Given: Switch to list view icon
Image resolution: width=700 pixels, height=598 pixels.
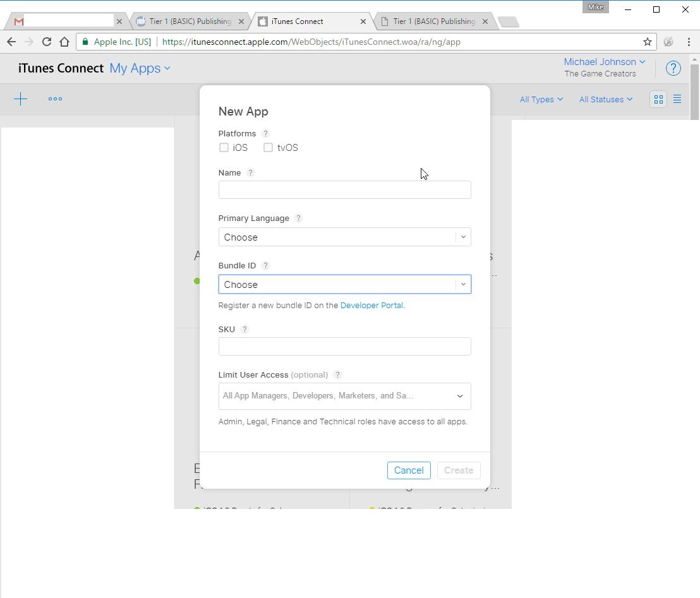Looking at the screenshot, I should point(677,99).
